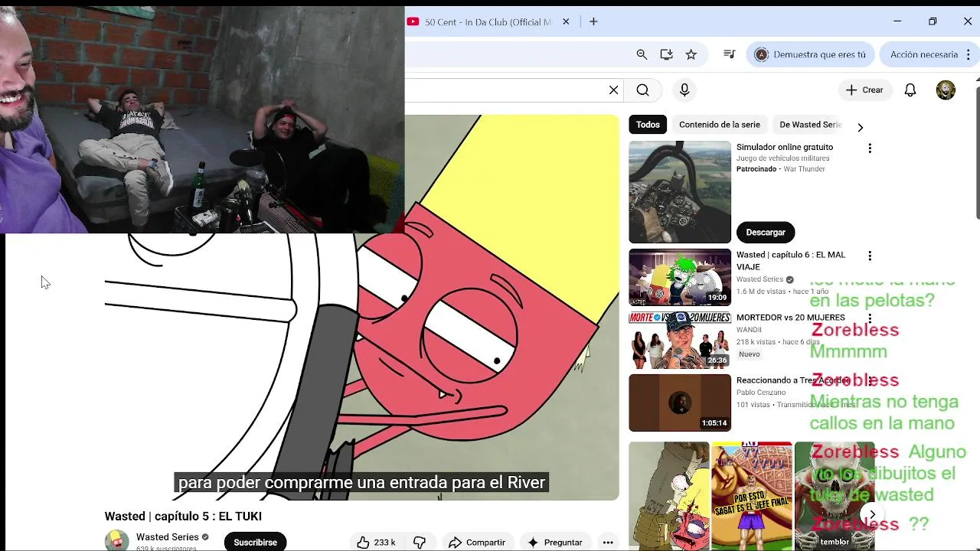Click the WANDII channel name

pyautogui.click(x=749, y=330)
